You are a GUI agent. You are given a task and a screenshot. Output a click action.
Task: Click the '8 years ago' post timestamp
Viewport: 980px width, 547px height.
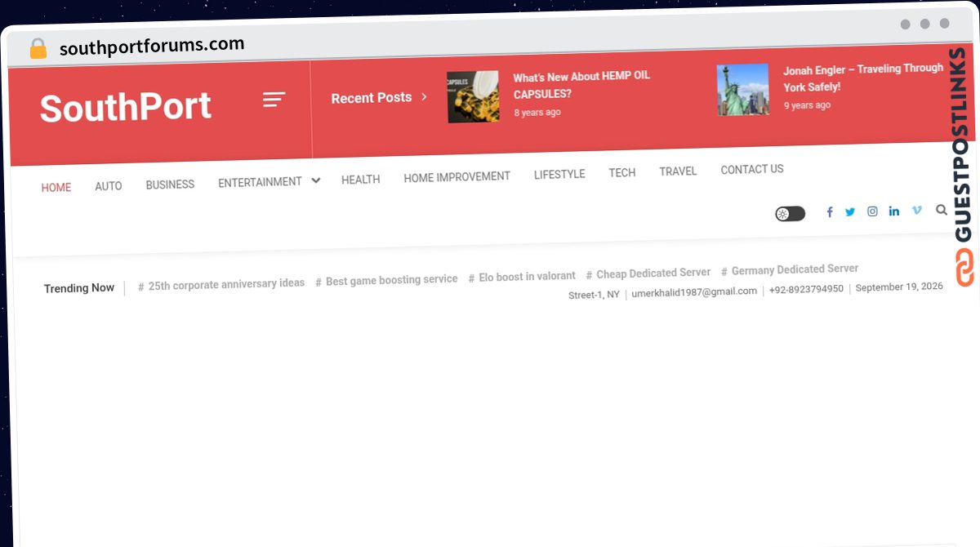click(x=537, y=113)
